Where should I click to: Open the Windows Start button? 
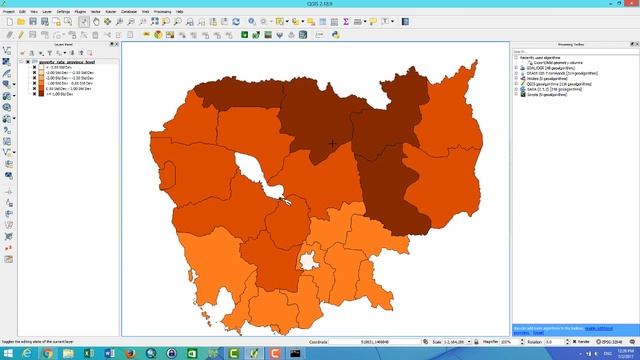coord(8,353)
